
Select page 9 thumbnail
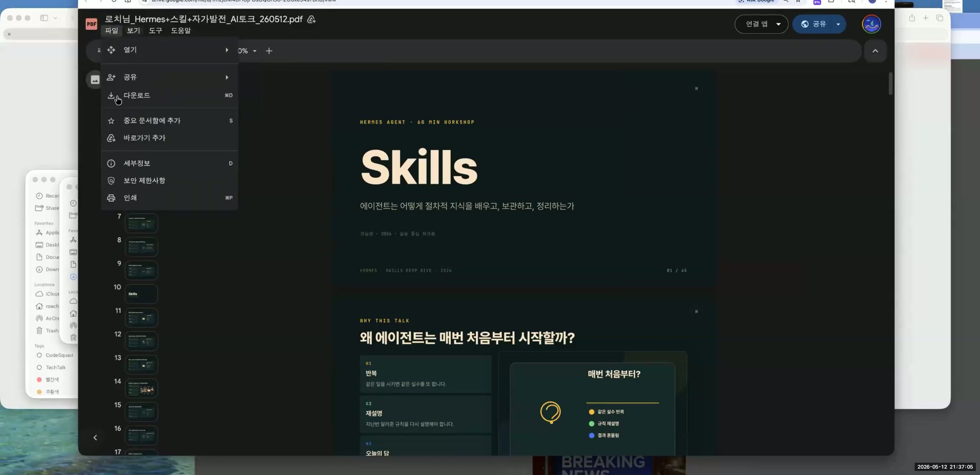[141, 271]
